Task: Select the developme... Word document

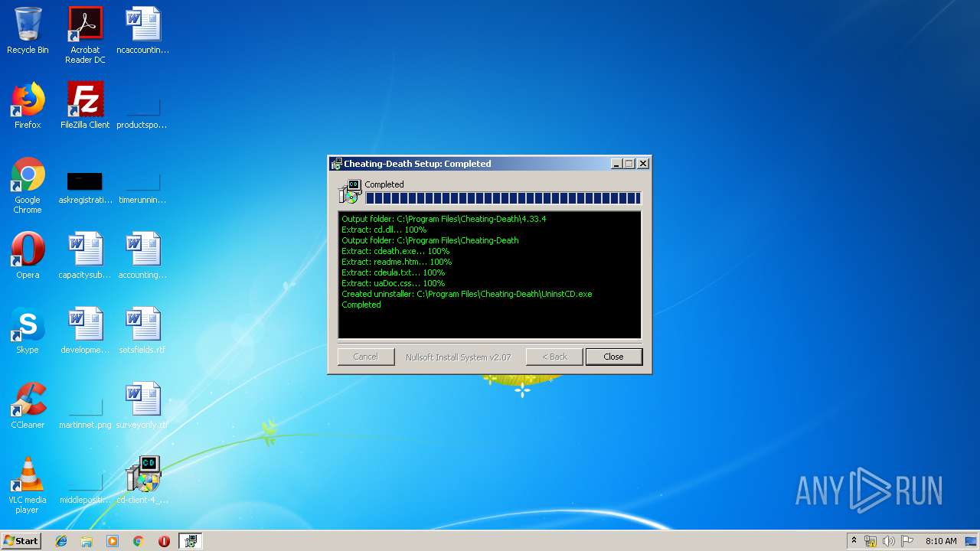Action: [85, 331]
